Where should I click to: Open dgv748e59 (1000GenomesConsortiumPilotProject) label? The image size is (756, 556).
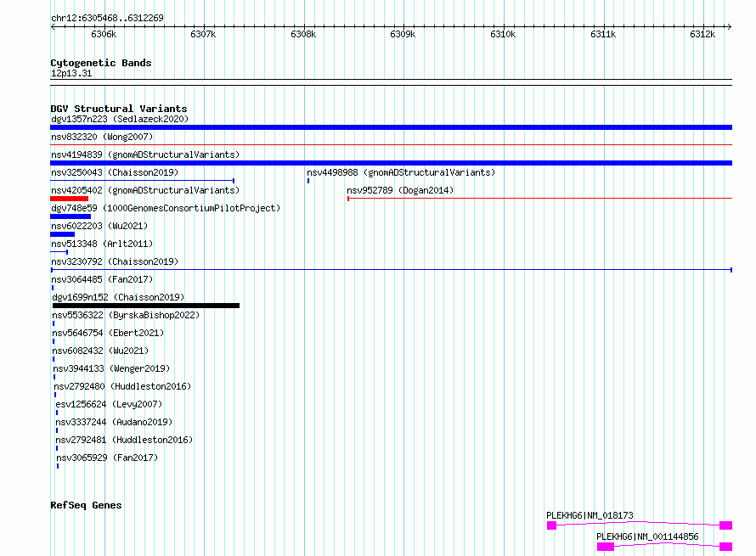point(166,208)
